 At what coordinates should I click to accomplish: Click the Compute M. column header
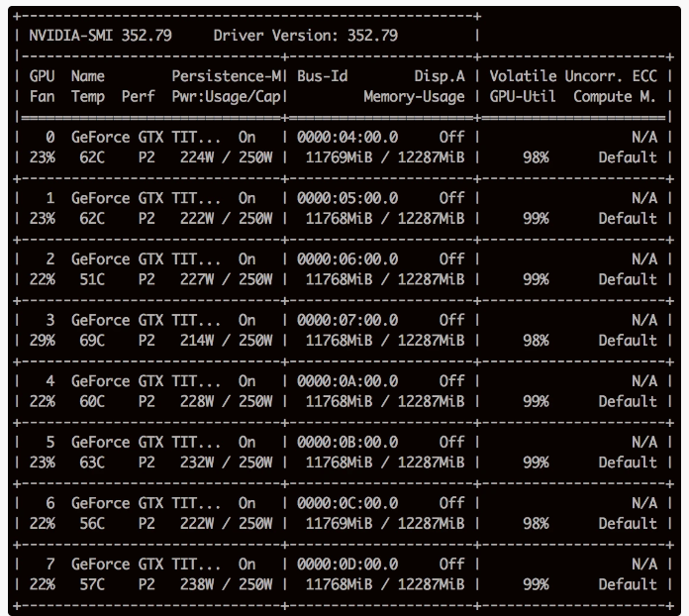pyautogui.click(x=615, y=97)
